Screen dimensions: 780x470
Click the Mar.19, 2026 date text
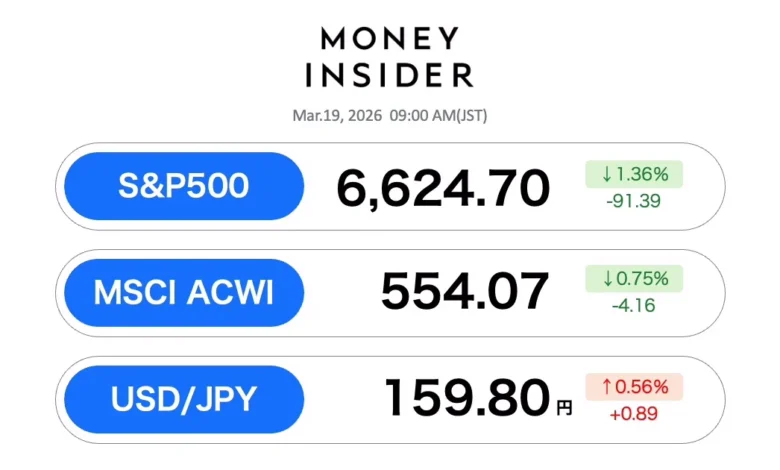click(x=334, y=116)
